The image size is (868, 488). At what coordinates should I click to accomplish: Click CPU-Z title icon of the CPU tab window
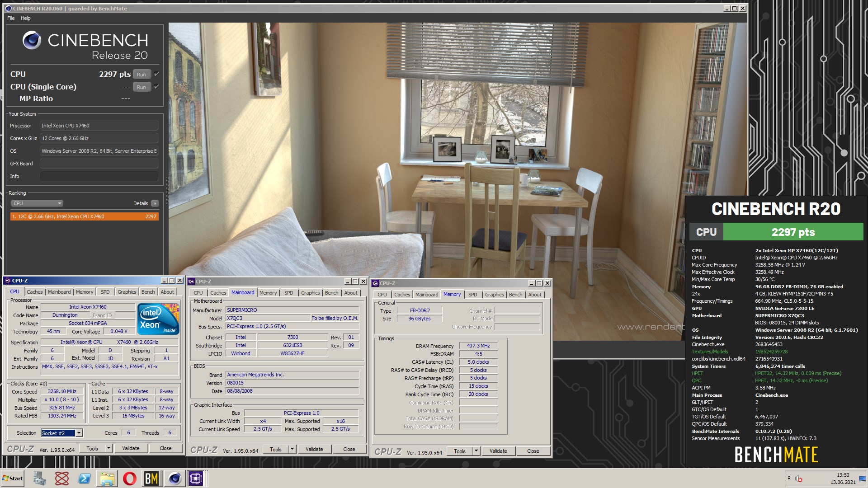8,281
